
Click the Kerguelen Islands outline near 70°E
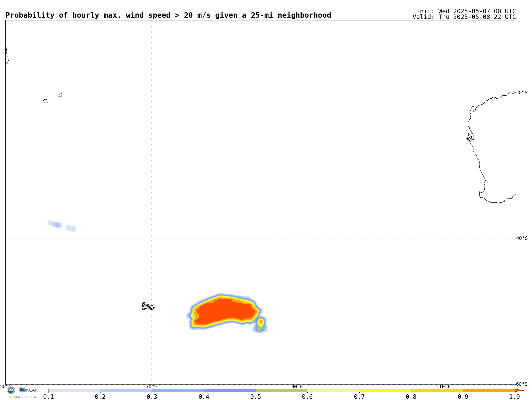click(149, 306)
